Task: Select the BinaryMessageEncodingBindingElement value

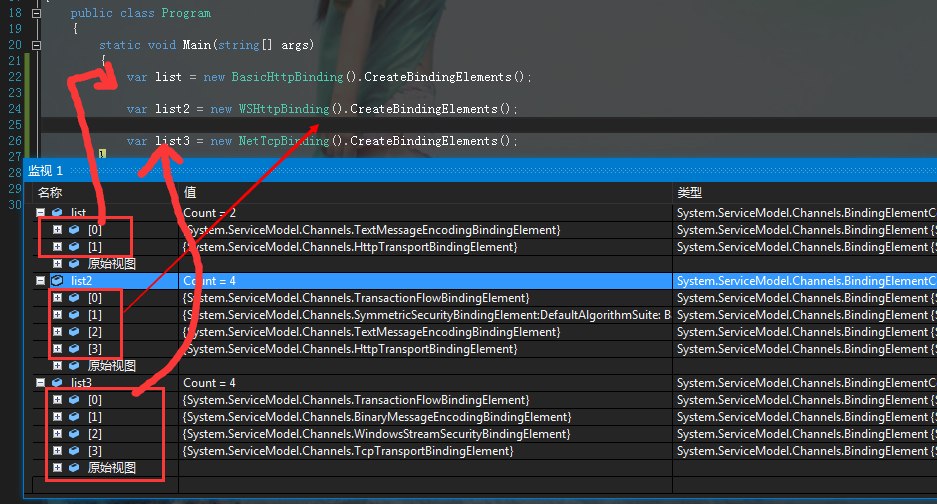Action: (377, 417)
